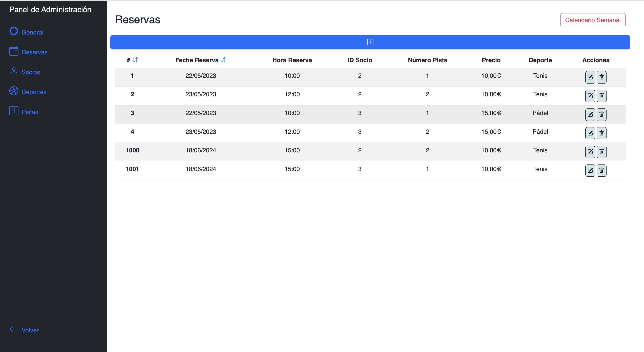The height and width of the screenshot is (352, 644).
Task: Click time 15:00 in row 1000
Action: point(292,150)
